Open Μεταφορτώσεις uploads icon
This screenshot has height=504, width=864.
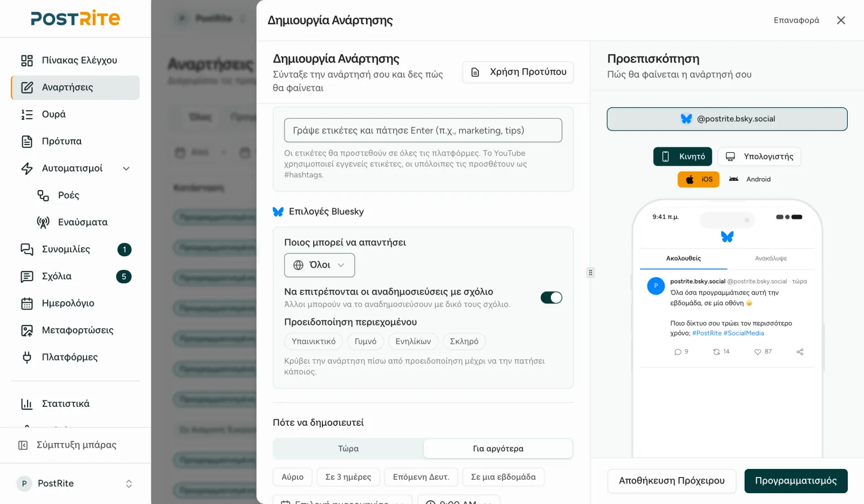pos(27,330)
